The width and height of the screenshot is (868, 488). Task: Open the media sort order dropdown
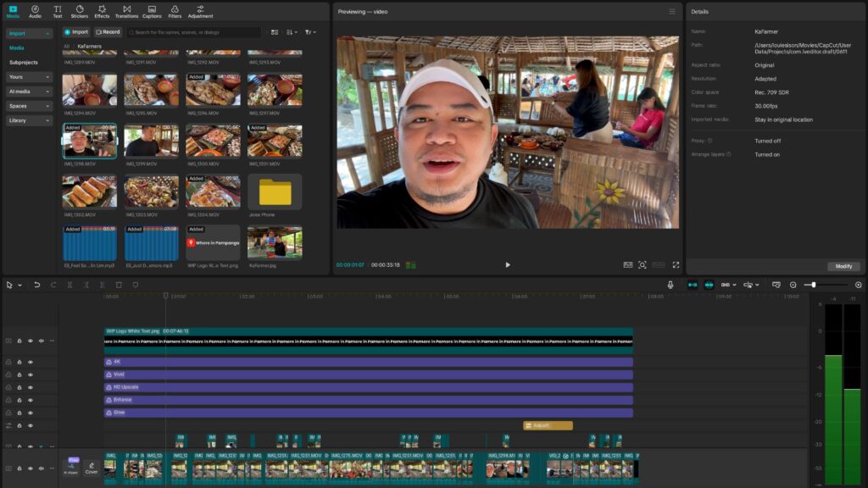[x=292, y=31]
